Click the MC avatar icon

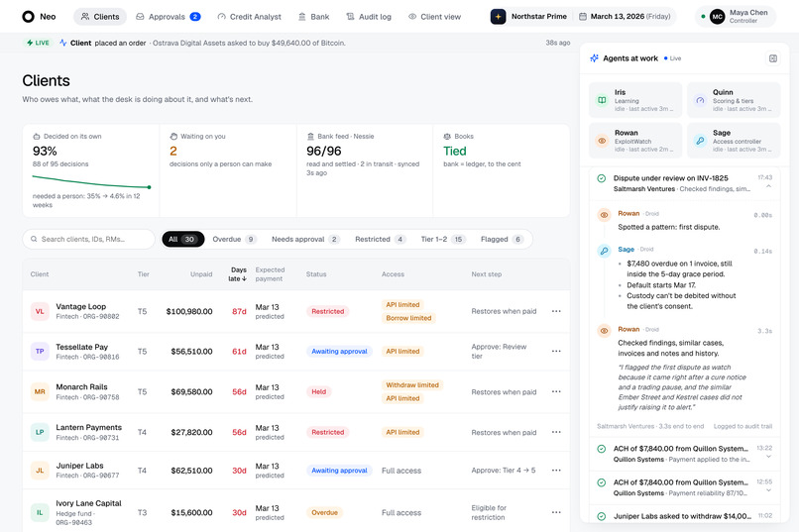pos(717,17)
